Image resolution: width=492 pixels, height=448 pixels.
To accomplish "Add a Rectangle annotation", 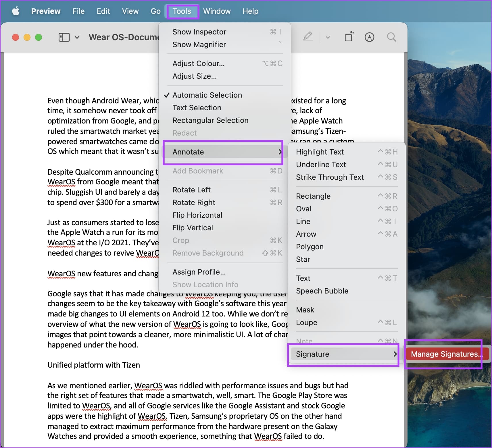I will click(347, 196).
